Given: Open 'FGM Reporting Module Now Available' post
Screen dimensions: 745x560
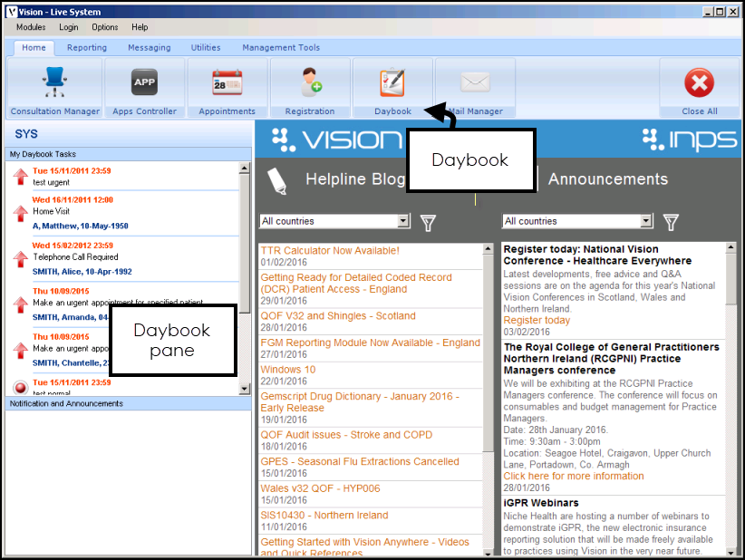Looking at the screenshot, I should tap(370, 343).
